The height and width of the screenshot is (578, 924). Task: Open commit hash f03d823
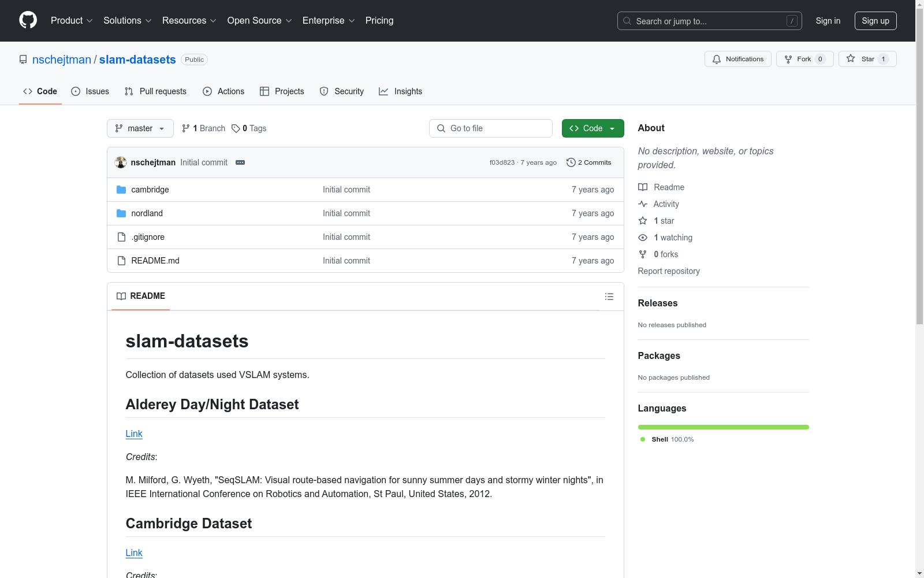pyautogui.click(x=502, y=162)
